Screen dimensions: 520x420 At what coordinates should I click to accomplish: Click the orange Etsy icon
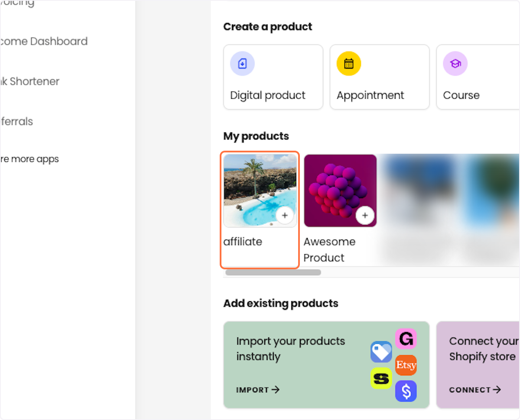click(x=406, y=365)
